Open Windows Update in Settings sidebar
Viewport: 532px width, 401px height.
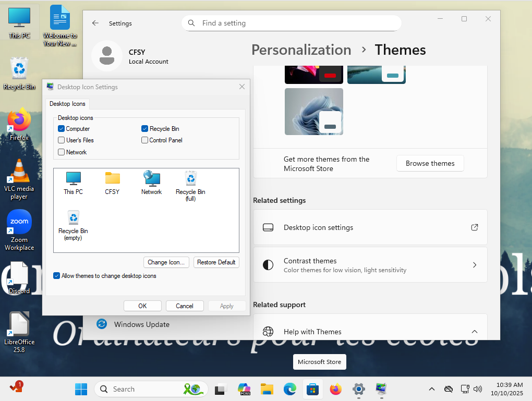[x=141, y=324]
